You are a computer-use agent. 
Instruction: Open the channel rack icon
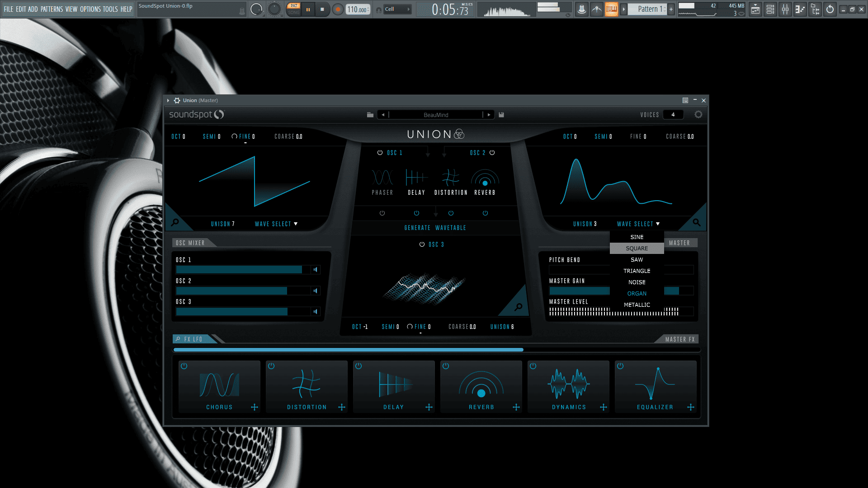point(770,9)
